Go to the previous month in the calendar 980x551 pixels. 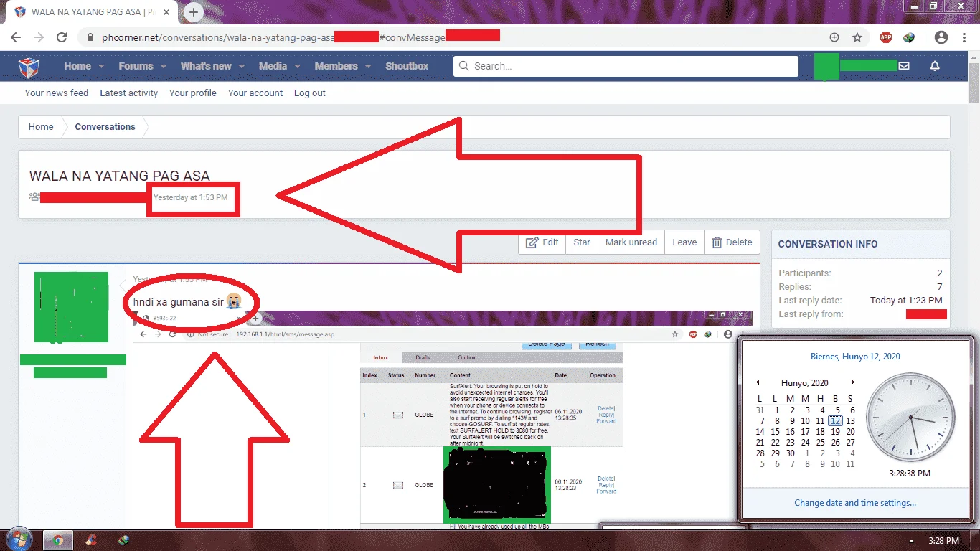click(759, 383)
